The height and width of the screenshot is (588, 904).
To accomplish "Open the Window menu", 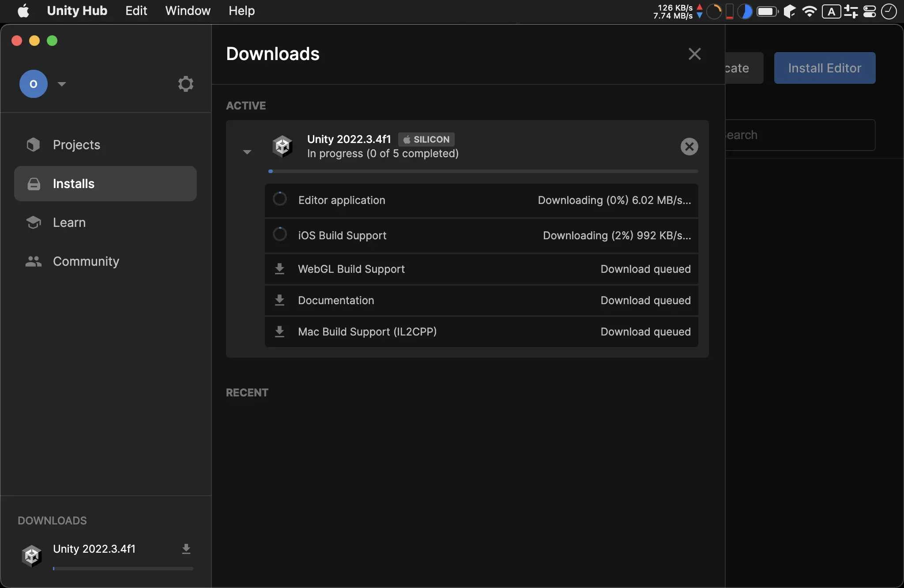I will [188, 11].
